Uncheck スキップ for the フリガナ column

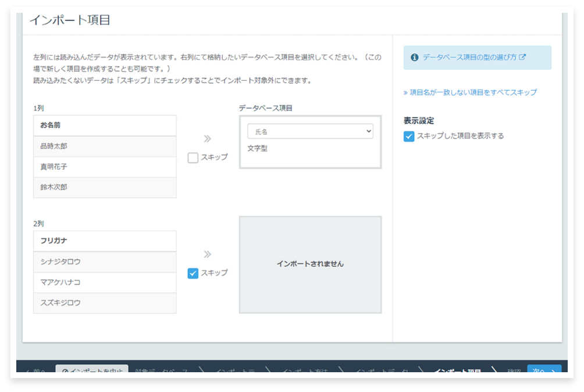tap(193, 273)
